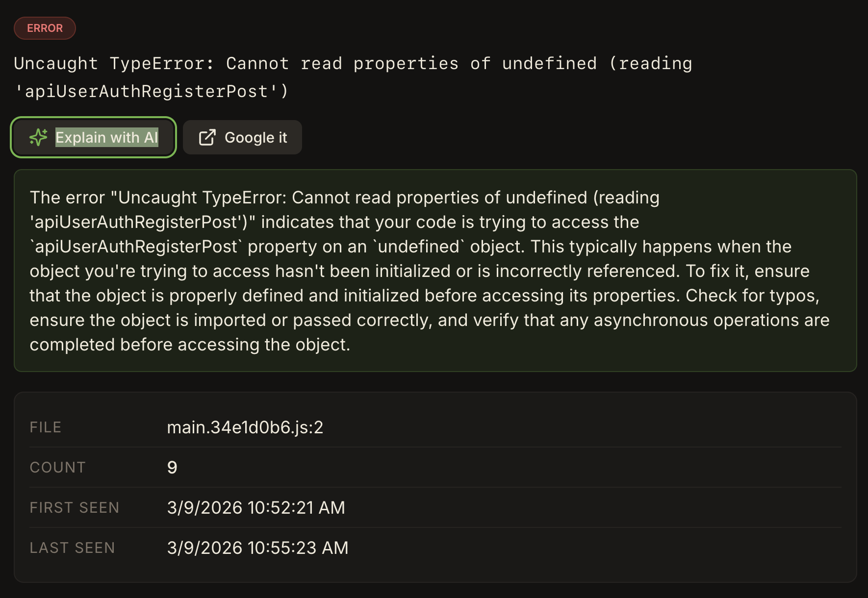Click the count value showing 9

[x=172, y=467]
